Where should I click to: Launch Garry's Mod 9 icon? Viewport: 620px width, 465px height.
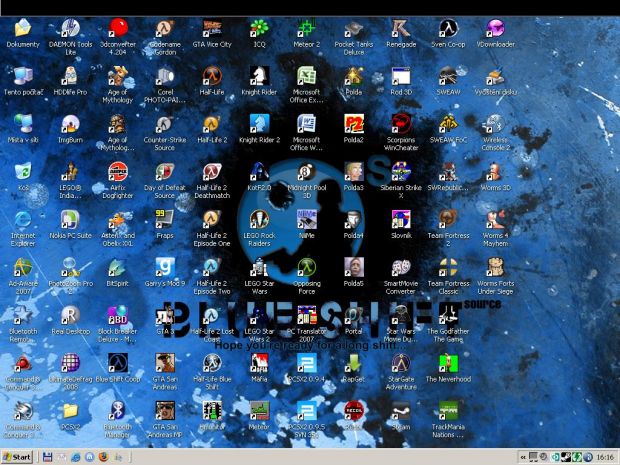coord(165,268)
